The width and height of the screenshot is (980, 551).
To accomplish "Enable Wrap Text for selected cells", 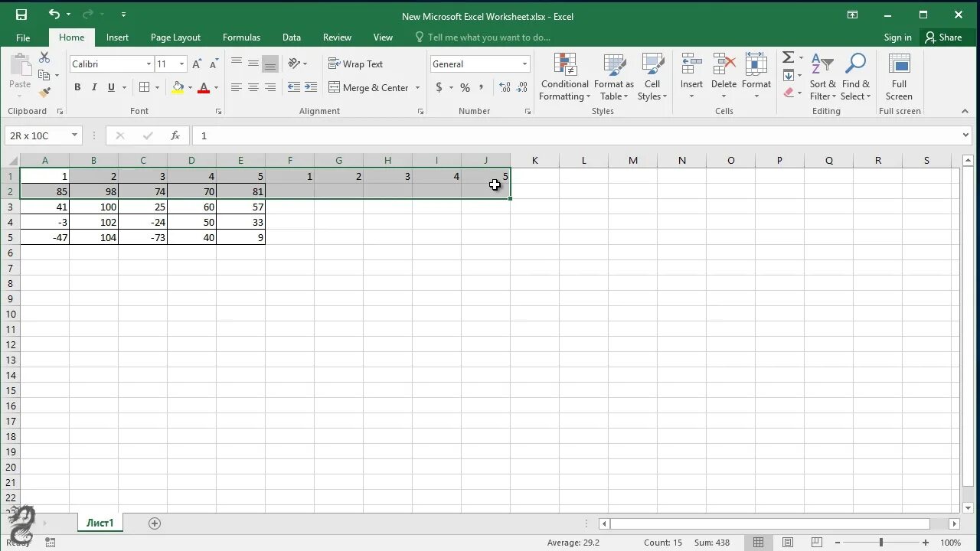I will tap(355, 64).
